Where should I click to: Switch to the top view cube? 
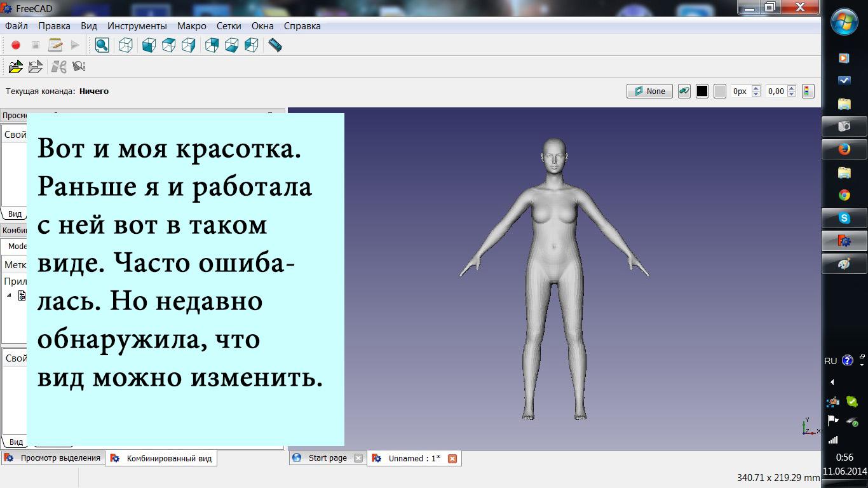[168, 45]
